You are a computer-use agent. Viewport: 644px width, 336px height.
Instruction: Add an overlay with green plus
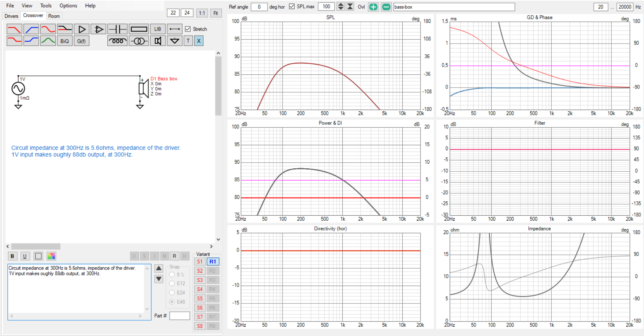373,7
